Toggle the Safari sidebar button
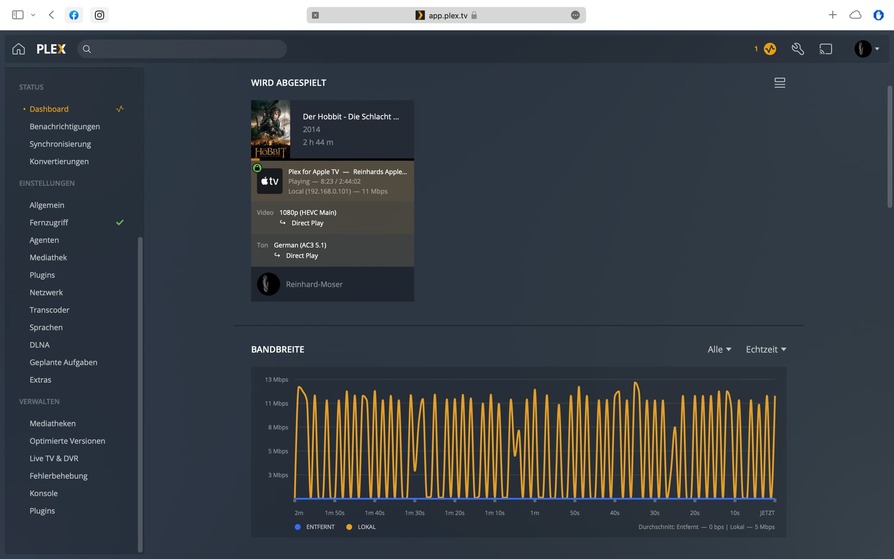Image resolution: width=894 pixels, height=559 pixels. pyautogui.click(x=18, y=15)
